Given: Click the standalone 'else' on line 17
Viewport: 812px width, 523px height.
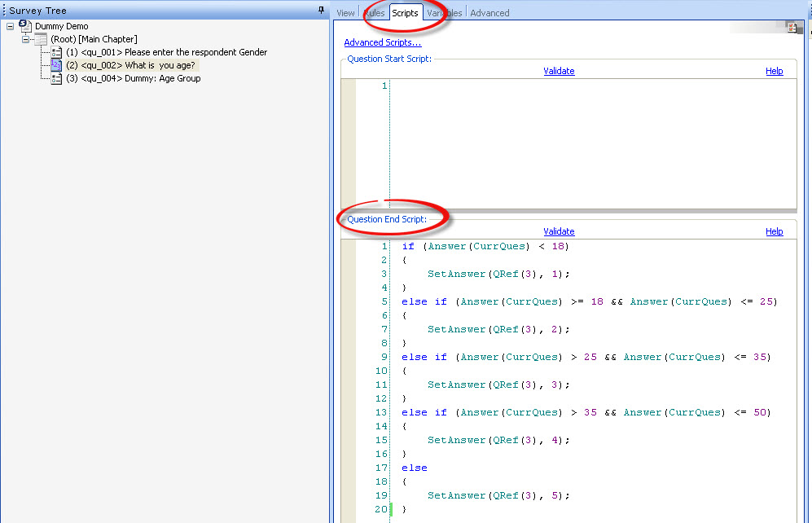Looking at the screenshot, I should pyautogui.click(x=415, y=468).
